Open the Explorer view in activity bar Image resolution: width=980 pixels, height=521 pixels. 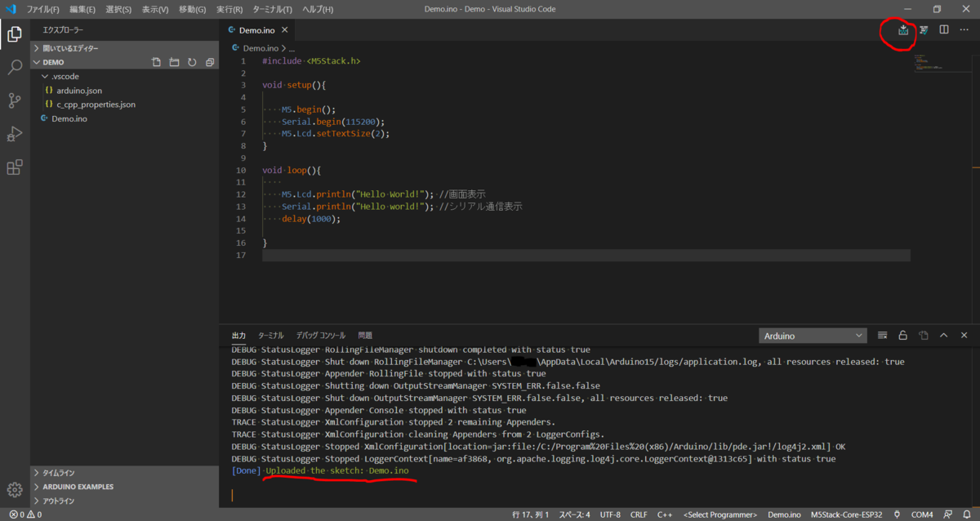coord(15,33)
